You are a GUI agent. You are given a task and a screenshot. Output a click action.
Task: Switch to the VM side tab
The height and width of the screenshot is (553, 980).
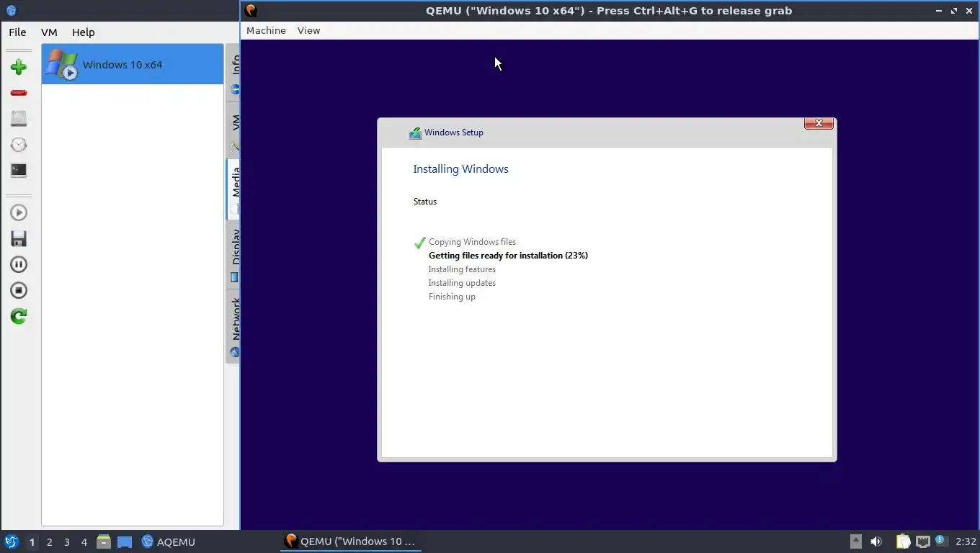click(x=233, y=130)
